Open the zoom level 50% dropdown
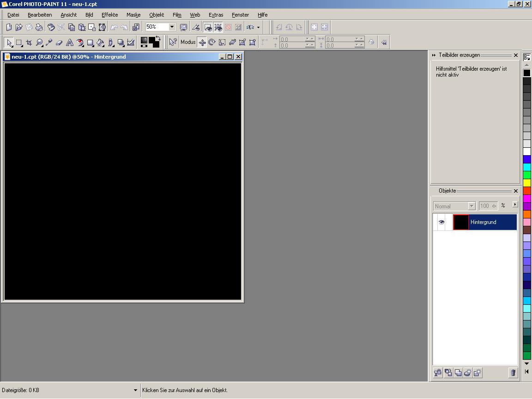This screenshot has height=399, width=532. [172, 27]
